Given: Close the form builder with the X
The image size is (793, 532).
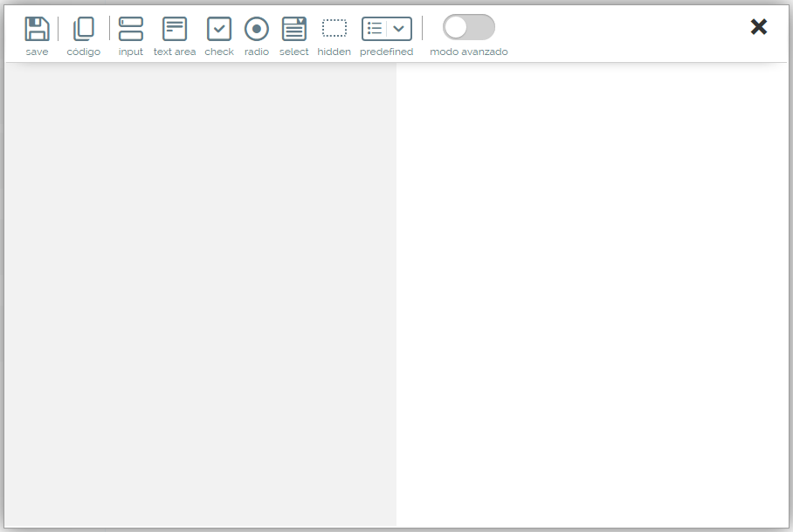Looking at the screenshot, I should (x=759, y=27).
